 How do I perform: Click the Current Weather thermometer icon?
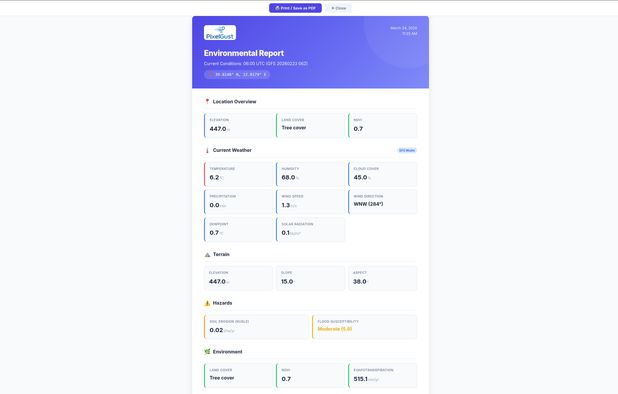coord(207,150)
